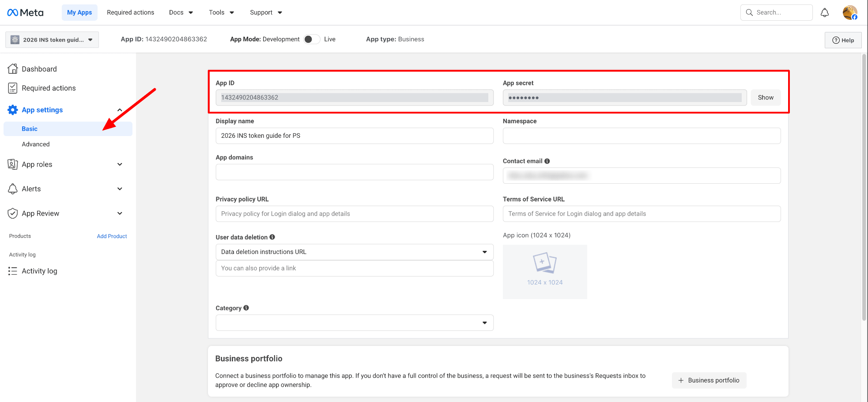This screenshot has width=868, height=402.
Task: Upload an app icon thumbnail
Action: (544, 272)
